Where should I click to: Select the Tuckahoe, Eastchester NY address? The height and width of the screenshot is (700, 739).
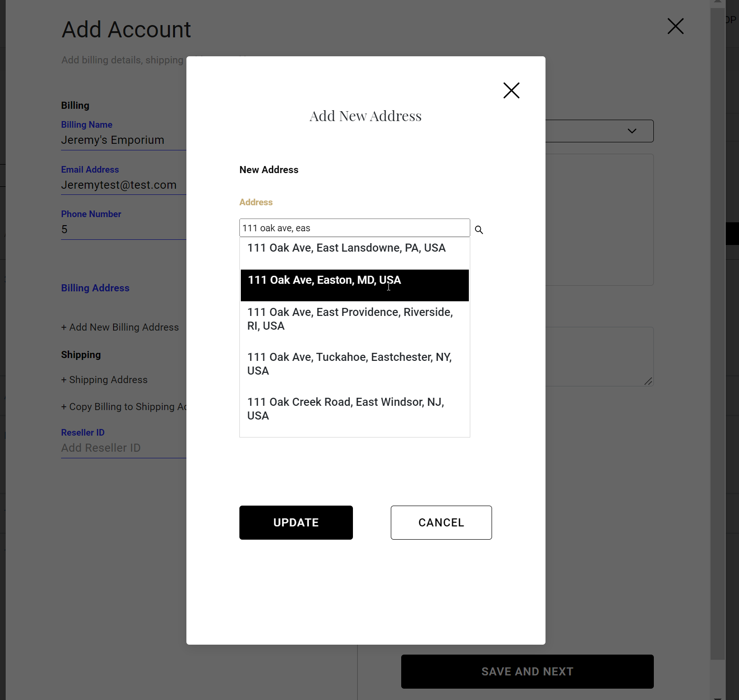pos(349,364)
